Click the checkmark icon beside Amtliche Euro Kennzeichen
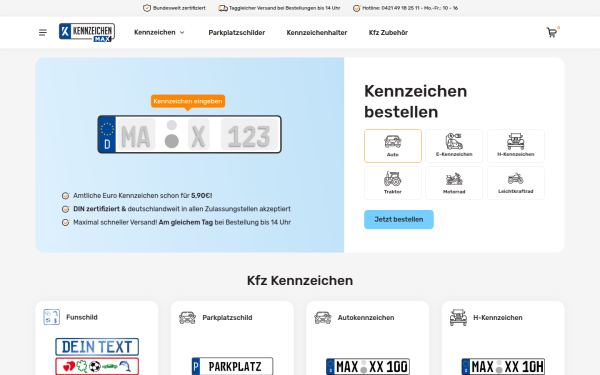This screenshot has width=600, height=375. coord(66,196)
